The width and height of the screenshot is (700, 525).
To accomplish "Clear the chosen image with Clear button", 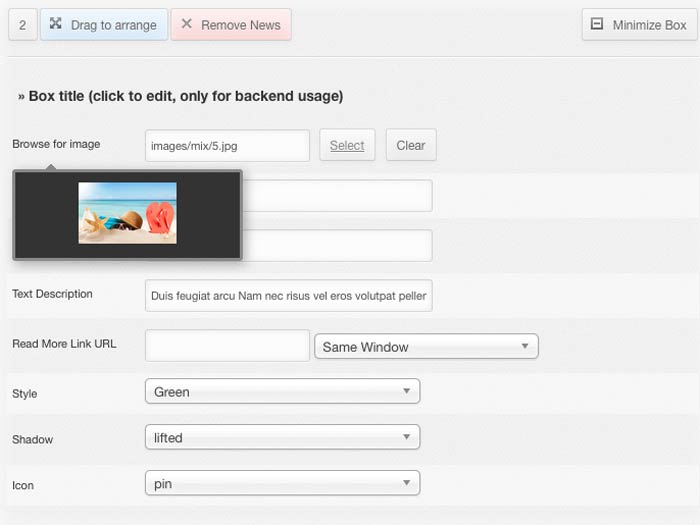I will click(410, 145).
